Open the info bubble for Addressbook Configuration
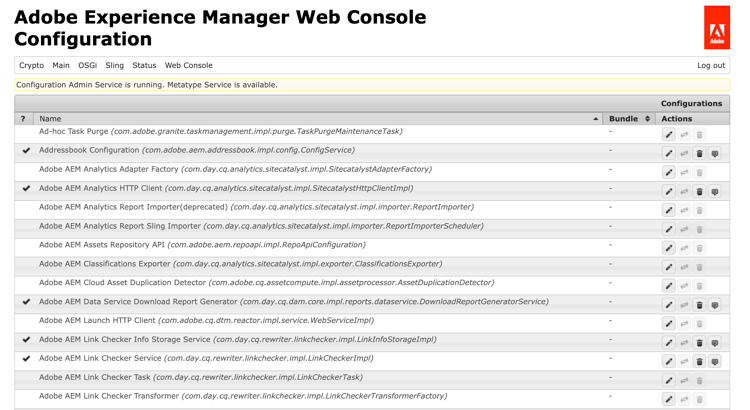 tap(715, 154)
